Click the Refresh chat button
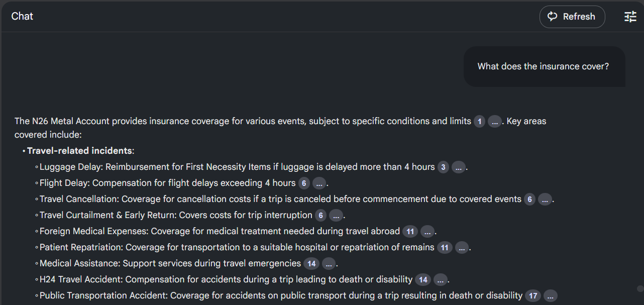 pyautogui.click(x=572, y=17)
